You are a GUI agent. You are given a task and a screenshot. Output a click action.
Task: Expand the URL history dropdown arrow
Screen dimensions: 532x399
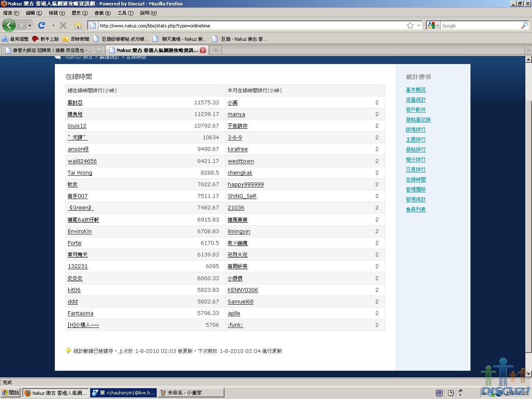pyautogui.click(x=419, y=25)
